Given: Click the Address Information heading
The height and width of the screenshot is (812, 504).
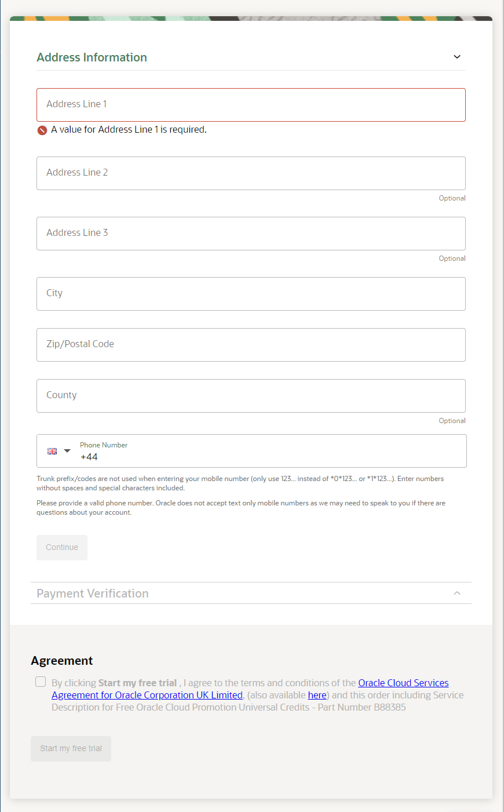Looking at the screenshot, I should point(92,57).
